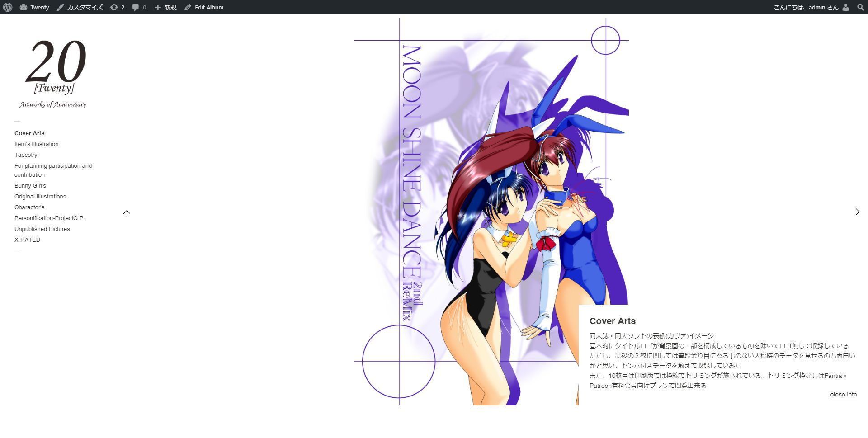Open the X-RATED gallery
The image size is (868, 438).
pyautogui.click(x=27, y=240)
